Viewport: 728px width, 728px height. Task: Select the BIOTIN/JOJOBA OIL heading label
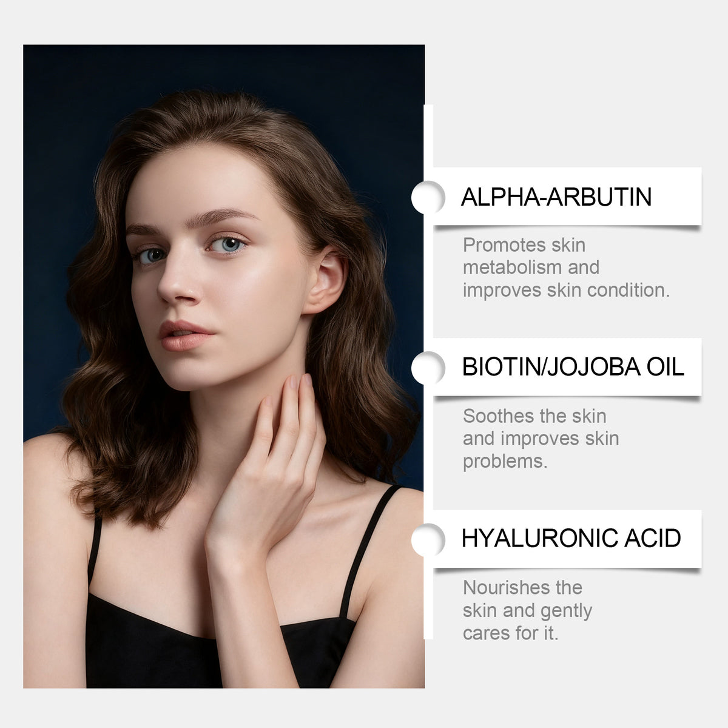coord(573,367)
